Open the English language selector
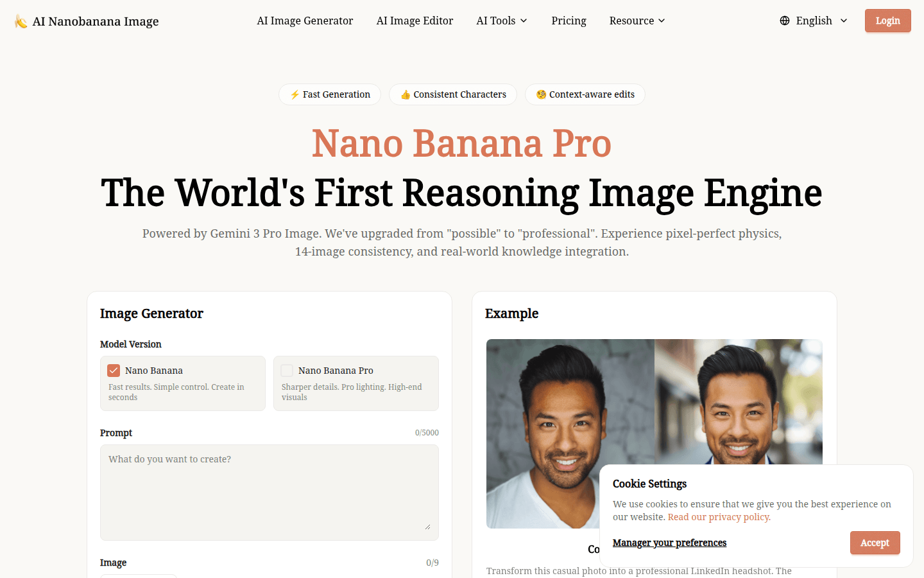Viewport: 924px width, 578px height. [814, 21]
